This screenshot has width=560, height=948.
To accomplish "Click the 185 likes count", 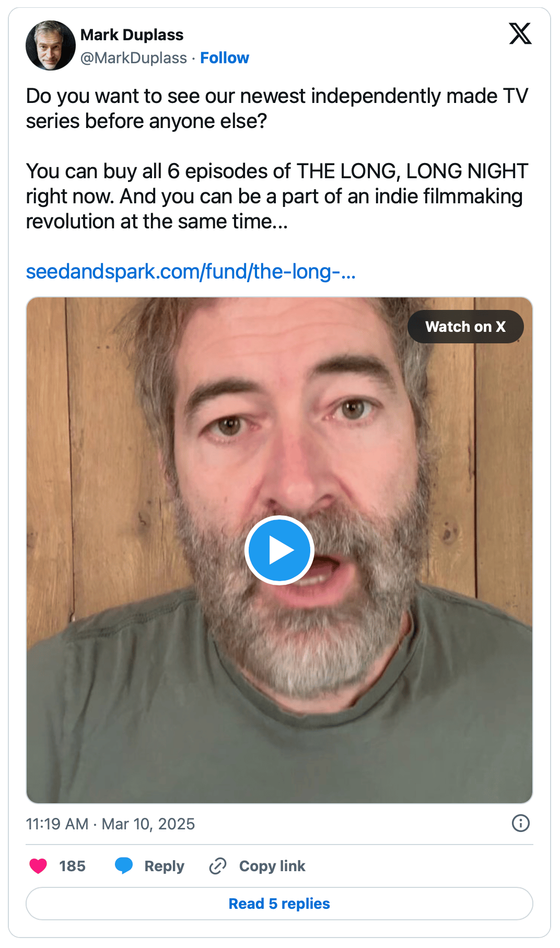I will coord(72,866).
